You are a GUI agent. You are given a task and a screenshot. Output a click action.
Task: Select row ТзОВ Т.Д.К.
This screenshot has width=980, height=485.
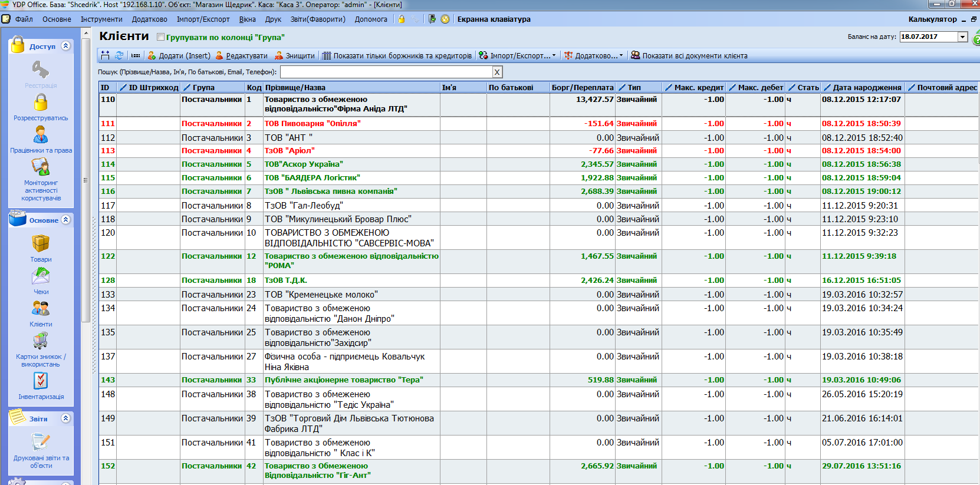539,281
